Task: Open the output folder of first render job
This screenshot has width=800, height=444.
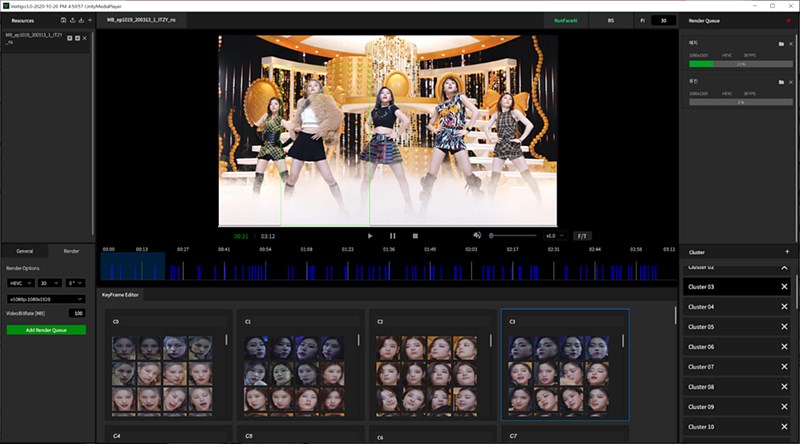Action: [781, 44]
